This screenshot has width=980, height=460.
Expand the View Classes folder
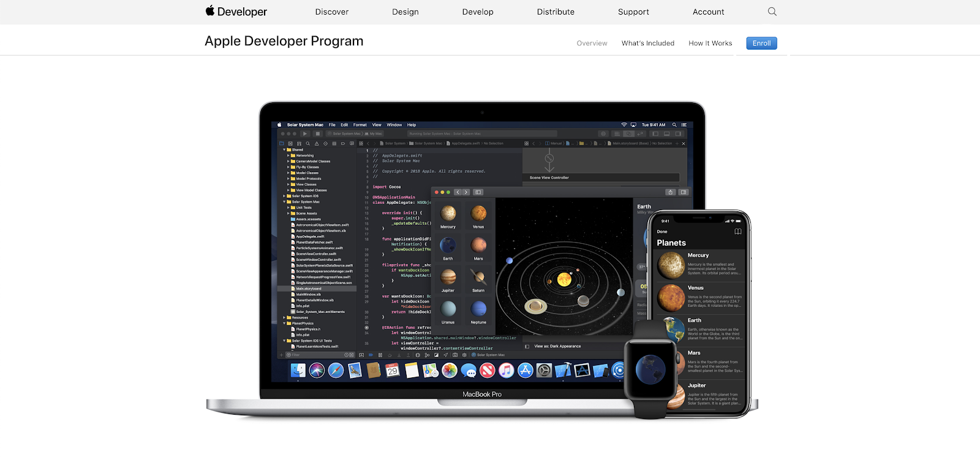pyautogui.click(x=288, y=184)
